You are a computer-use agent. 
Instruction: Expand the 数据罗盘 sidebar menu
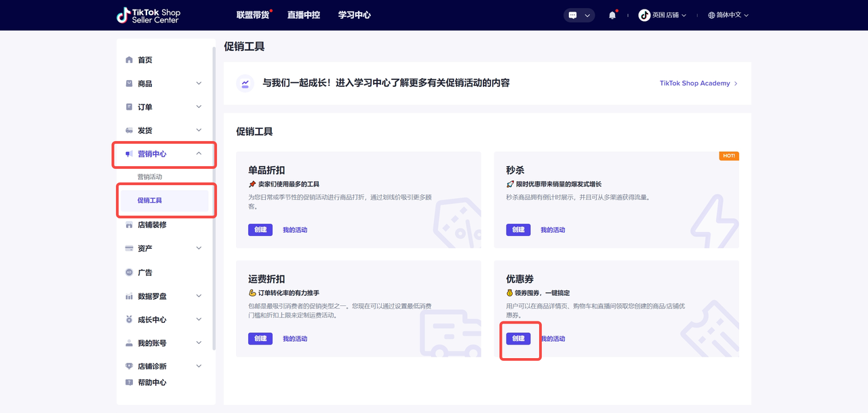(x=199, y=296)
